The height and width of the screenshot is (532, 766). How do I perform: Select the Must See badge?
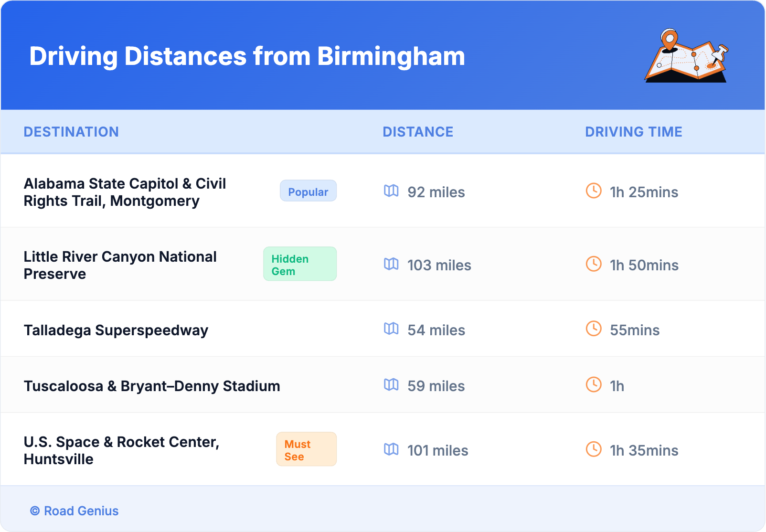coord(306,449)
